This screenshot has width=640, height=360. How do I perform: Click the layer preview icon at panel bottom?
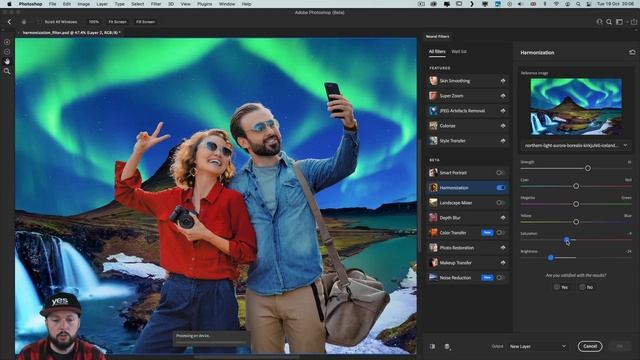[x=447, y=347]
